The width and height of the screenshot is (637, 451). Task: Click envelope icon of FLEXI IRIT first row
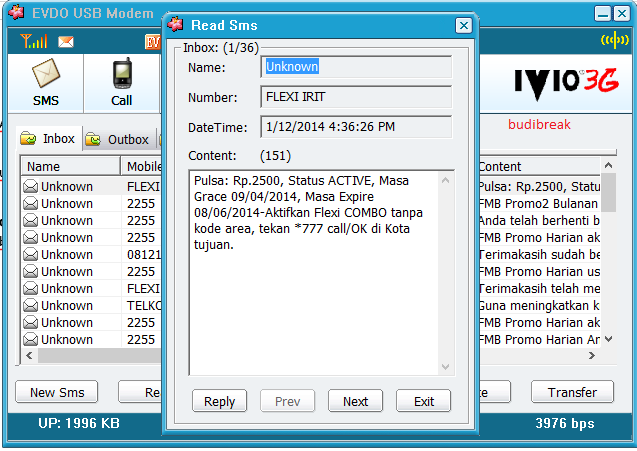tap(30, 186)
